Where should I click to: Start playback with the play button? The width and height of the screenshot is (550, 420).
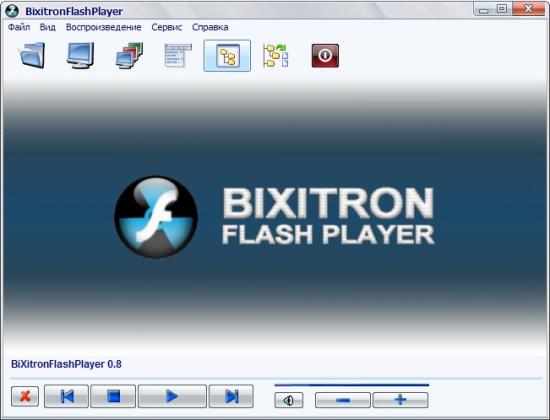(x=172, y=396)
